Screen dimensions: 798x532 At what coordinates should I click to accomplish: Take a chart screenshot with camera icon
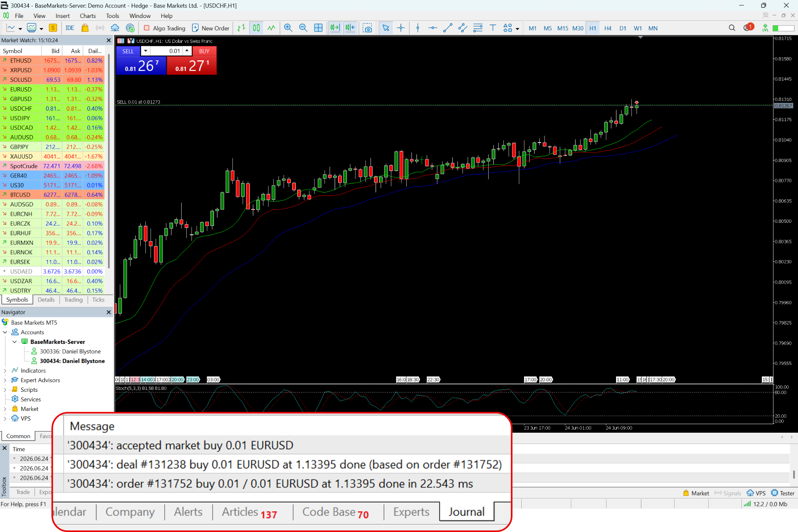point(367,28)
